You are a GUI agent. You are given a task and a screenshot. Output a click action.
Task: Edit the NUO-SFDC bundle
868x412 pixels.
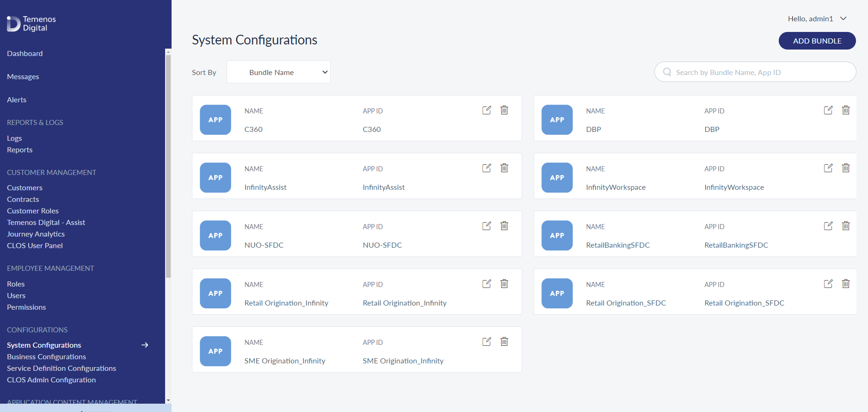(486, 226)
